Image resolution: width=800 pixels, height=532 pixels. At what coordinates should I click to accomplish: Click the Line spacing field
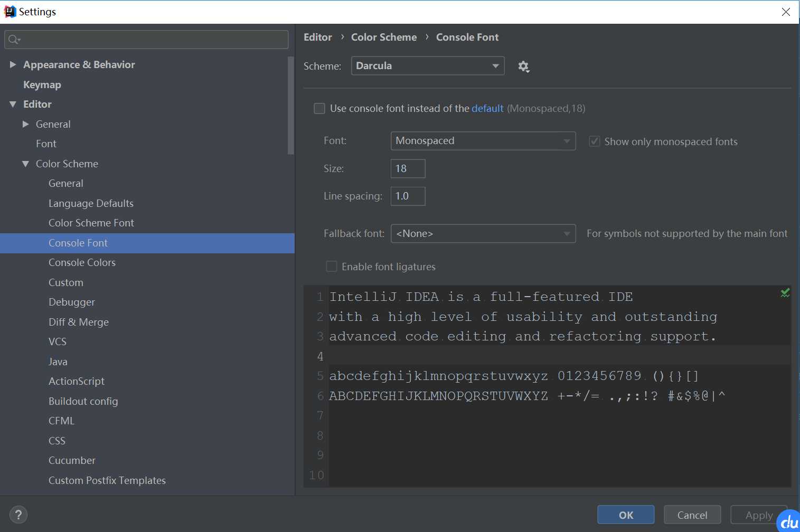click(408, 196)
